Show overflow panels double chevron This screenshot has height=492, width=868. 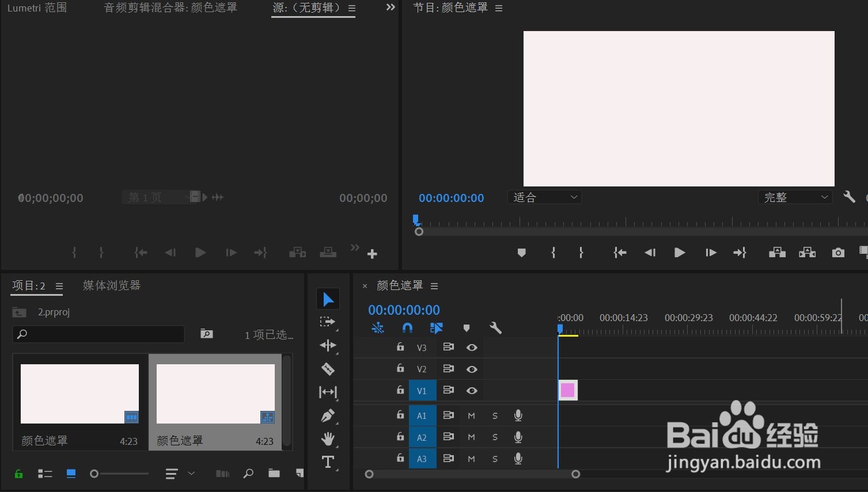tap(391, 7)
